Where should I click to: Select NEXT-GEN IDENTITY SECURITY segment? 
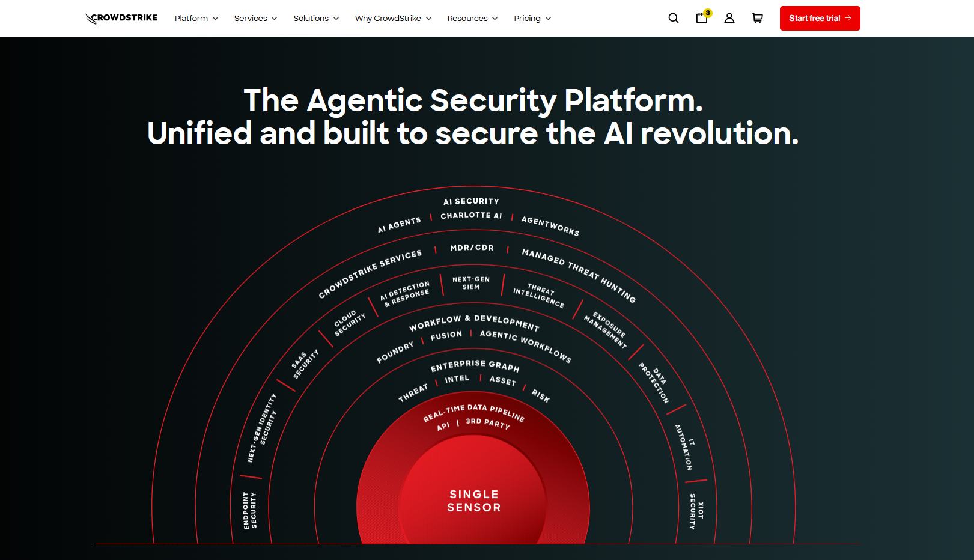click(x=262, y=427)
